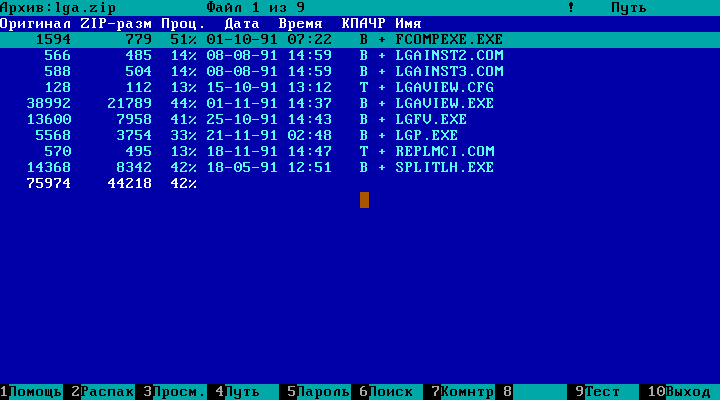Click compressed size 21789 value
Viewport: 720px width, 400px height.
pyautogui.click(x=130, y=104)
